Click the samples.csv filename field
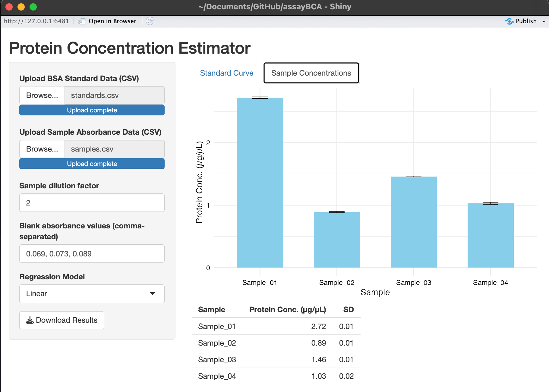Viewport: 549px width, 392px height. click(114, 149)
